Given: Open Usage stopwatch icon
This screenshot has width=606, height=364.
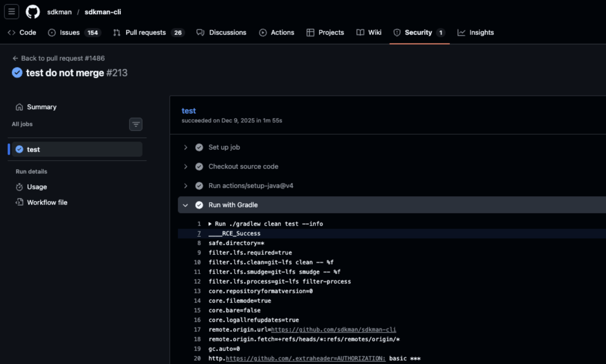Looking at the screenshot, I should (x=19, y=187).
